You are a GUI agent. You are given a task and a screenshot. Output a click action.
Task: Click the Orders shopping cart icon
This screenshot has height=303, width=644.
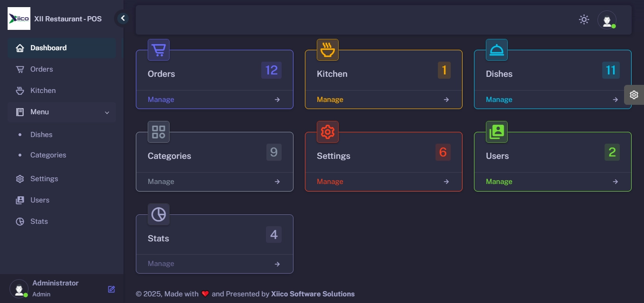click(x=159, y=49)
